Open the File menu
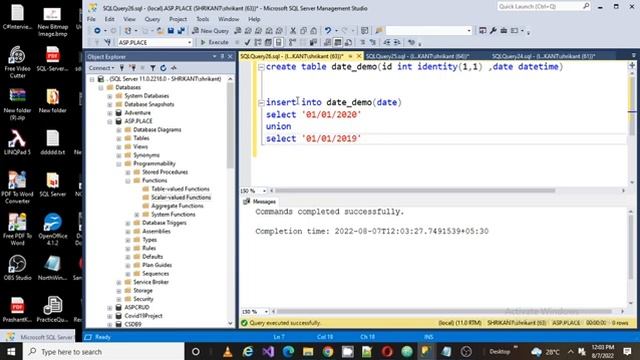Screen dimensions: 640x360 coord(91,19)
